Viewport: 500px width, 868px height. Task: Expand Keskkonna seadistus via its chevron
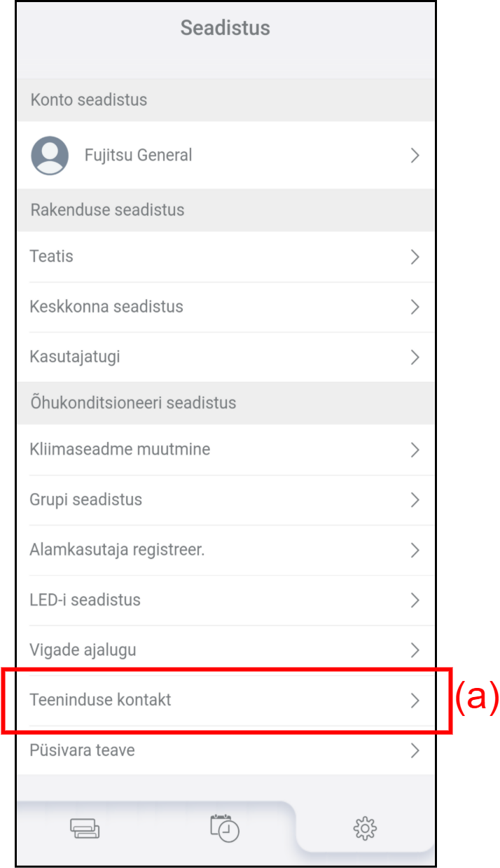tap(415, 307)
